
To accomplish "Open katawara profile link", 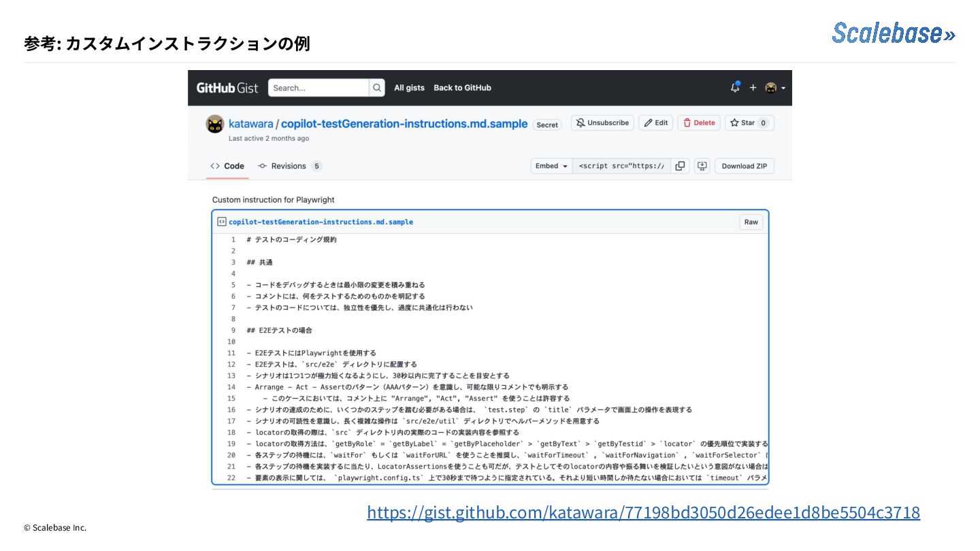I will pyautogui.click(x=251, y=124).
